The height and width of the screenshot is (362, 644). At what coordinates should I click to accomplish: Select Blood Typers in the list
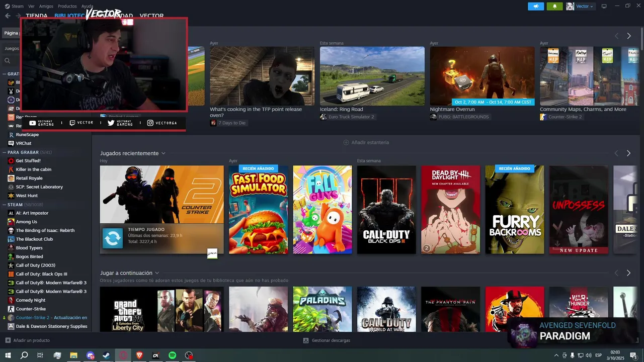[29, 248]
